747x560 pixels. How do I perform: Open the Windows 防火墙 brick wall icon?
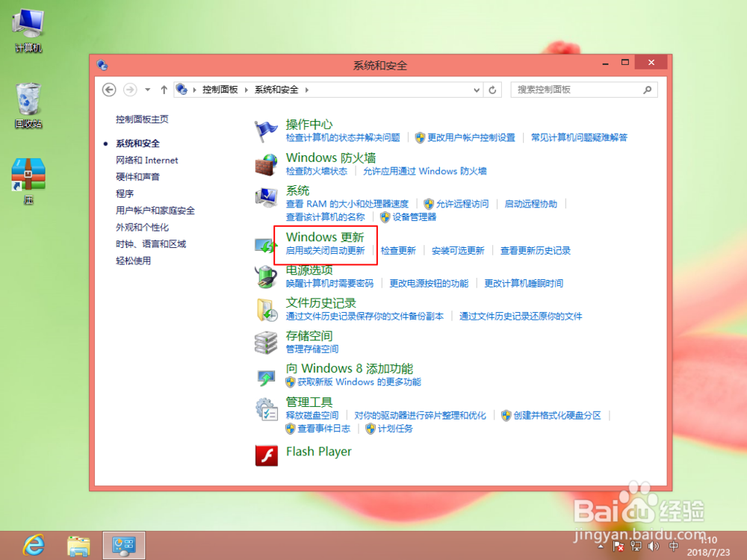pos(266,164)
